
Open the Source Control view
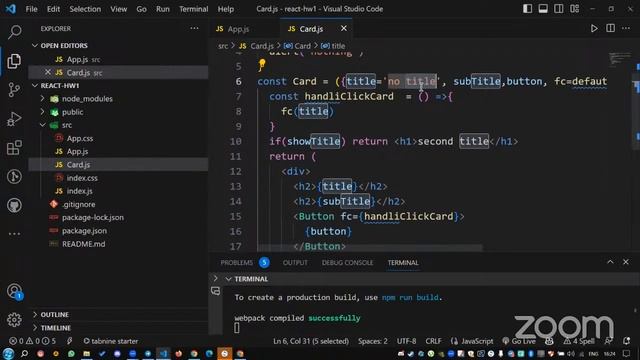tap(14, 89)
